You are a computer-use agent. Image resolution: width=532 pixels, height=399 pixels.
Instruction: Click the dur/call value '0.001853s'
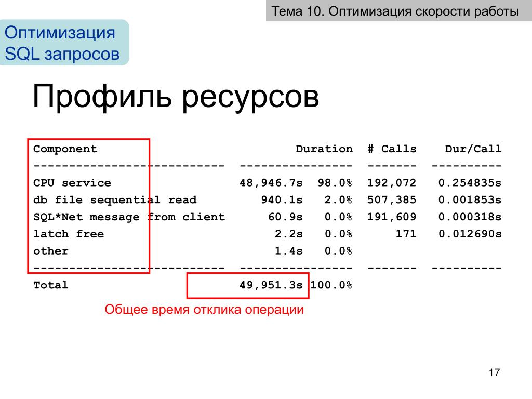[x=470, y=200]
